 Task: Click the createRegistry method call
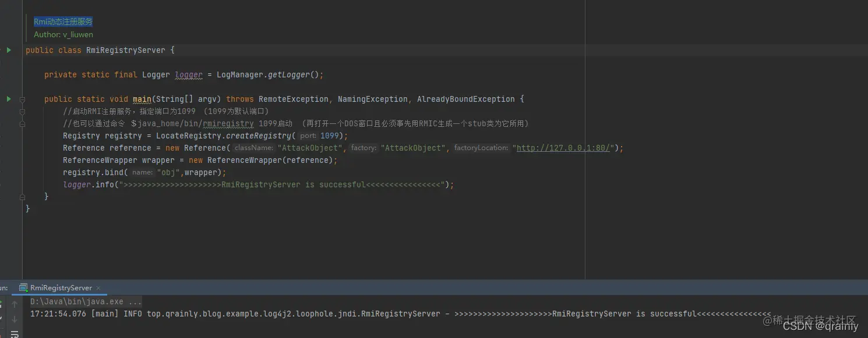[259, 136]
